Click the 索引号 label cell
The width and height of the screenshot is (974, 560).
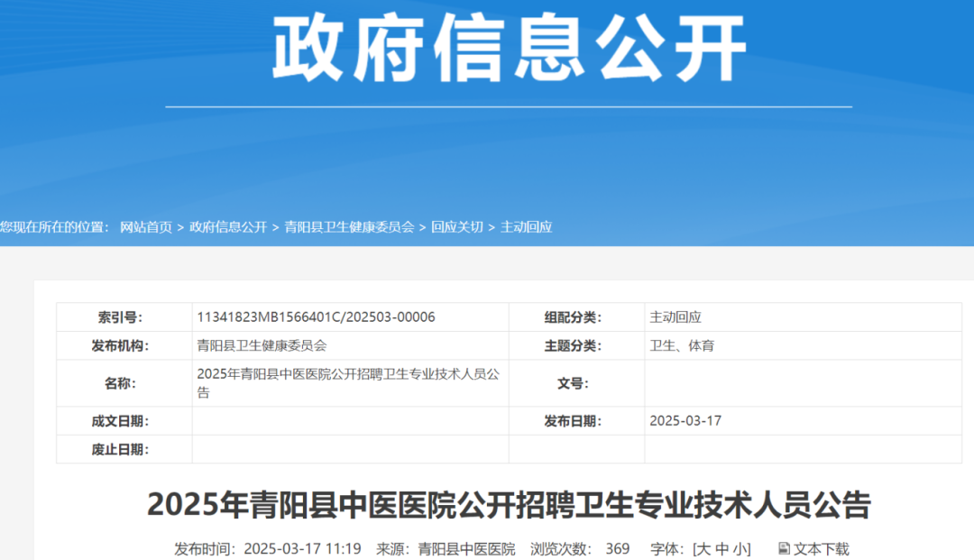tap(124, 317)
